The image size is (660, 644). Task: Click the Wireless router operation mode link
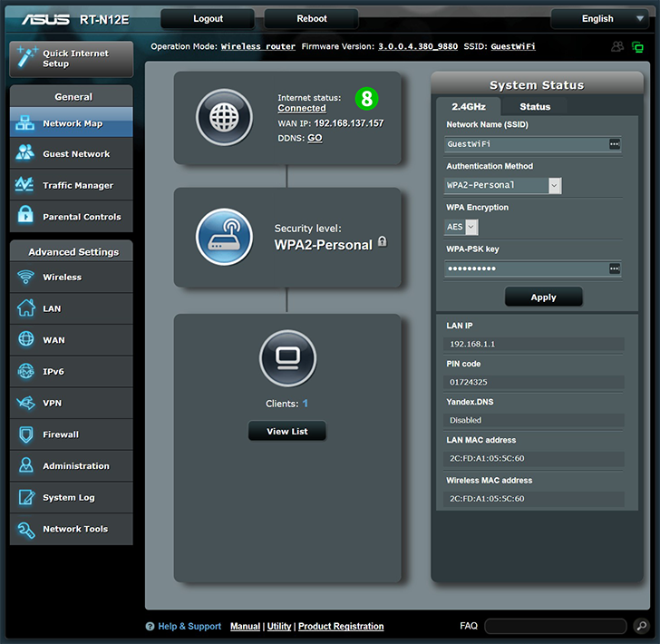click(x=258, y=46)
